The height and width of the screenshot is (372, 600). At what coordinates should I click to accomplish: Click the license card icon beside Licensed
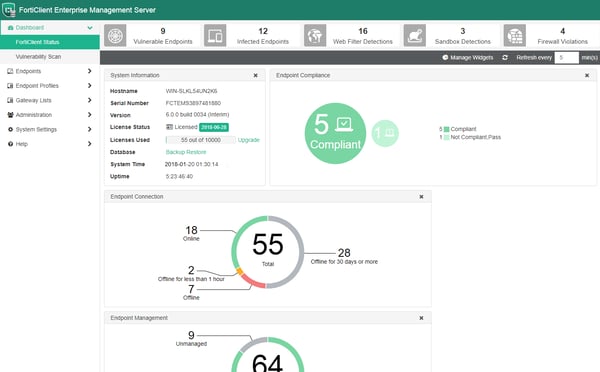[170, 127]
